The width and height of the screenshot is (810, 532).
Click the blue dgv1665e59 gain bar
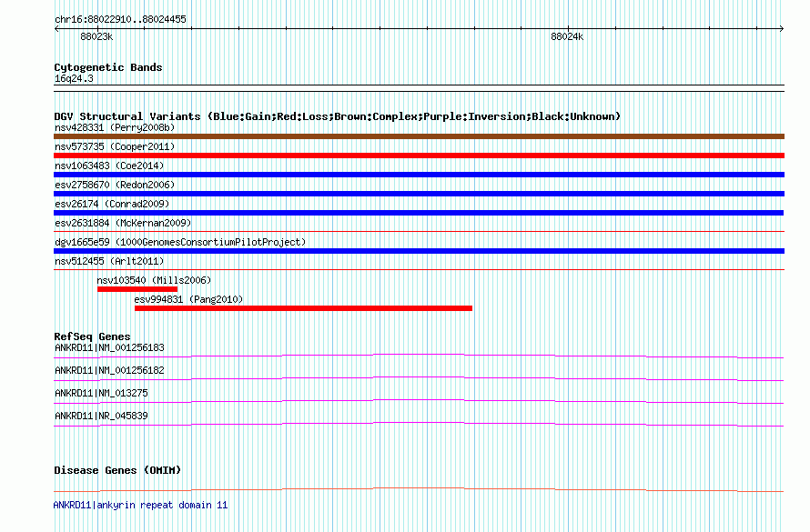pos(419,251)
